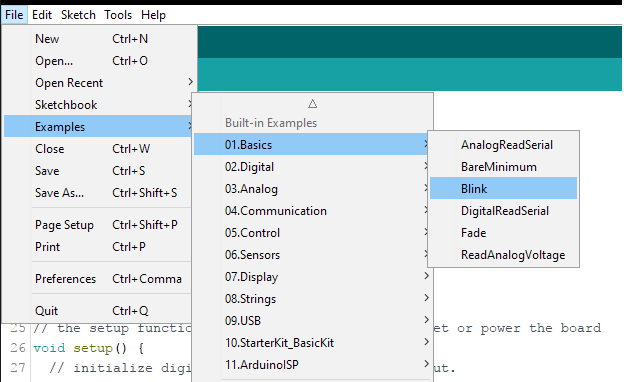Click Page Setup menu entry
This screenshot has height=382, width=624.
(x=99, y=224)
